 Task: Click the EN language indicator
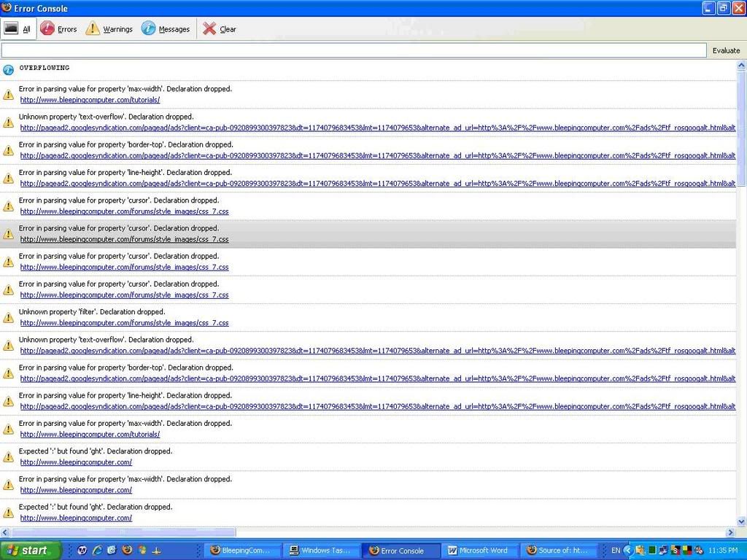click(616, 551)
